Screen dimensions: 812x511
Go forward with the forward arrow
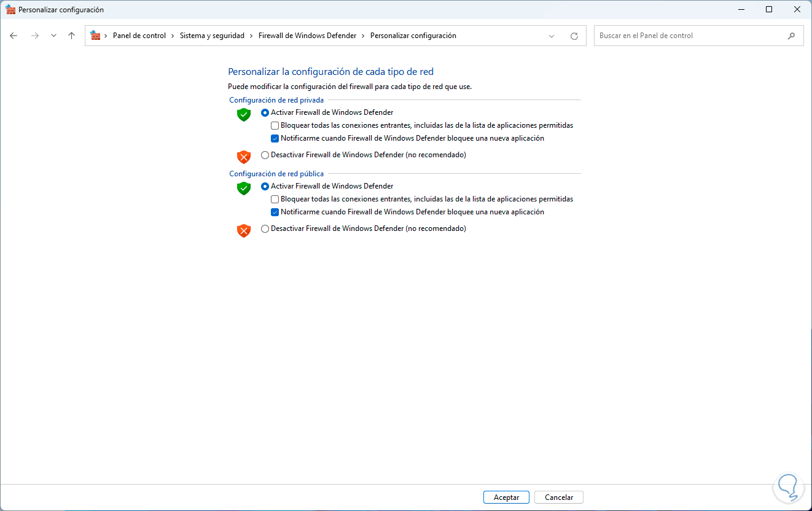pyautogui.click(x=35, y=36)
